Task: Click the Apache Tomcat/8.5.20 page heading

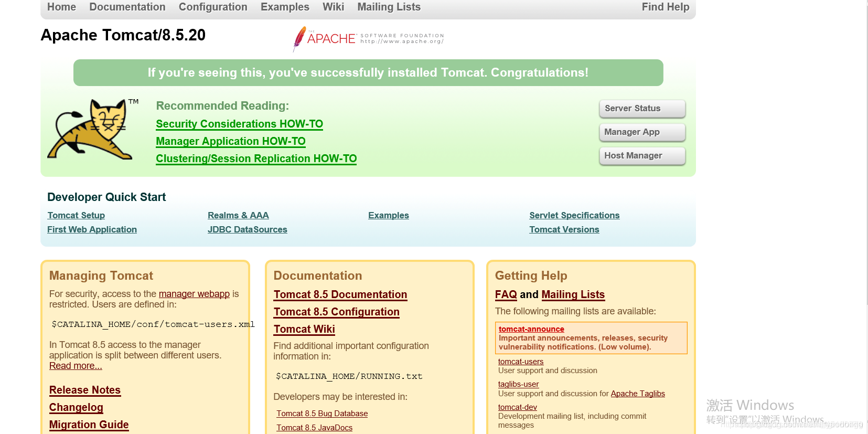Action: (x=123, y=35)
